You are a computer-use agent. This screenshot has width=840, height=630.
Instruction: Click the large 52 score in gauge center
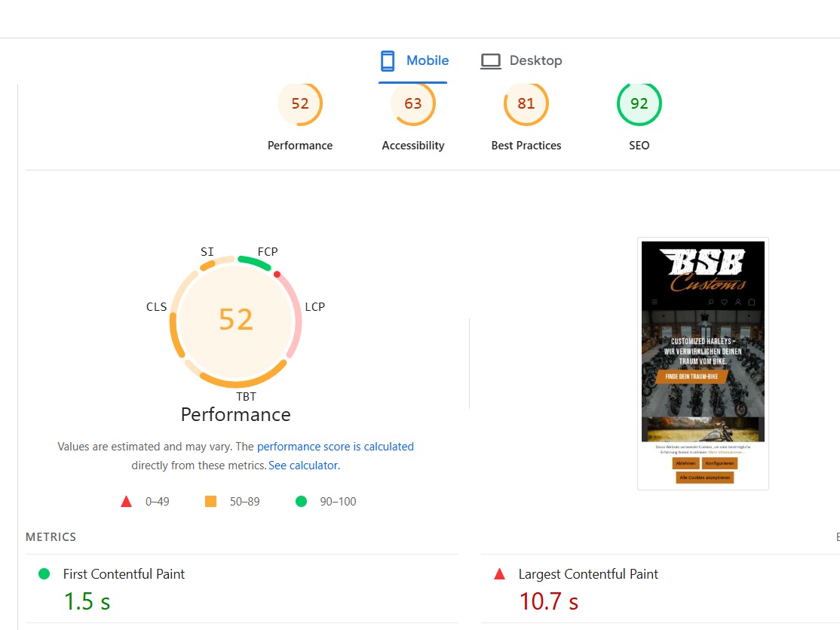click(x=236, y=319)
